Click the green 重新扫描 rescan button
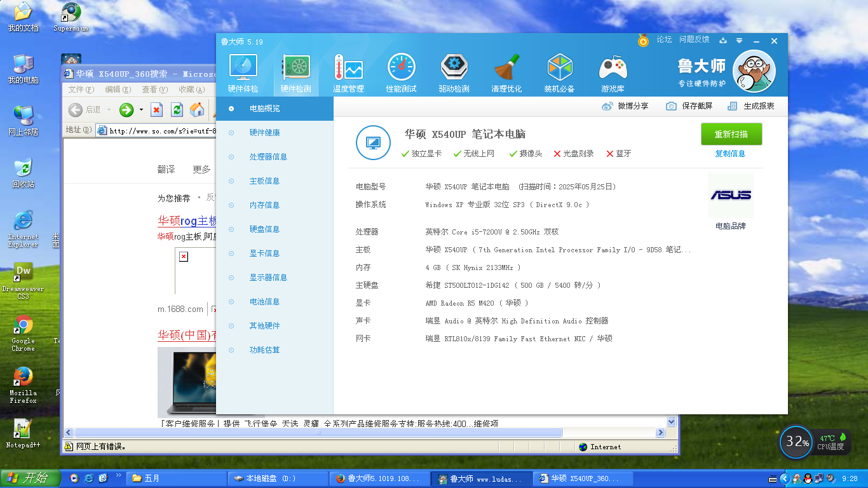Image resolution: width=868 pixels, height=488 pixels. pos(731,134)
